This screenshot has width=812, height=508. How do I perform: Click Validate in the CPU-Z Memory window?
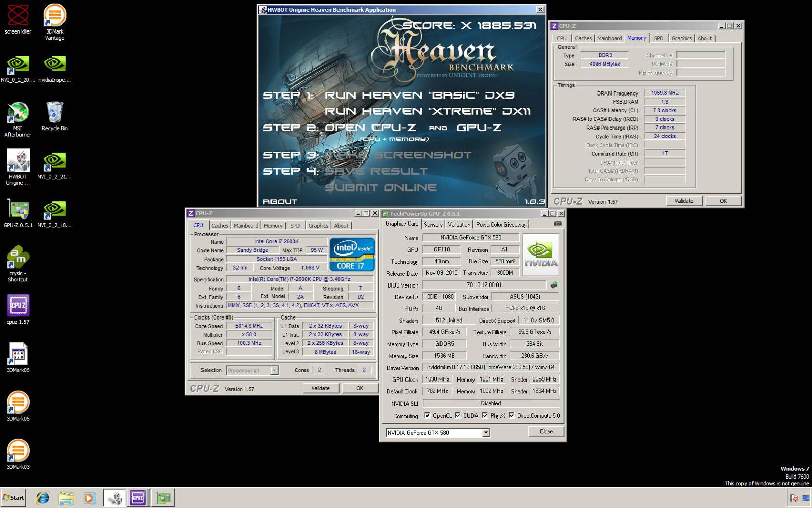click(x=684, y=201)
